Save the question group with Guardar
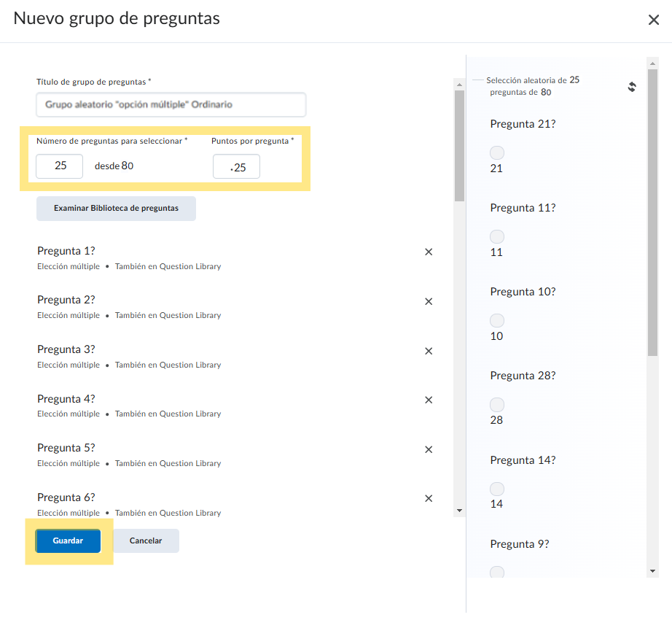Screen dimensions: 672x620 tap(68, 541)
